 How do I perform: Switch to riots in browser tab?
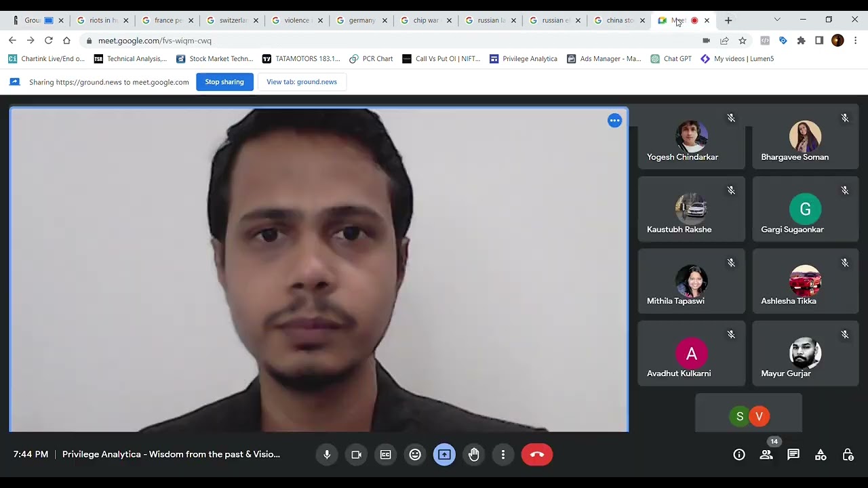point(102,20)
